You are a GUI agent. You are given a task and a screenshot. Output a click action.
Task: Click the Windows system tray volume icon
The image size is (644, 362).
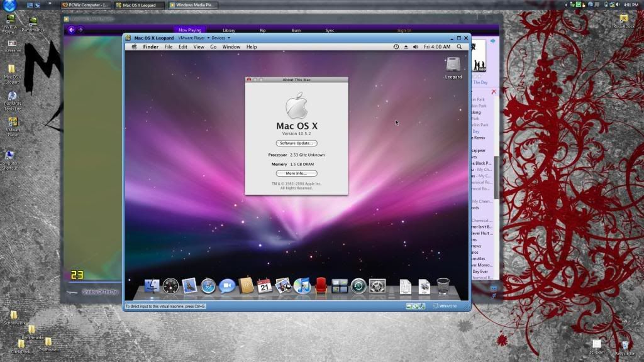[618, 5]
